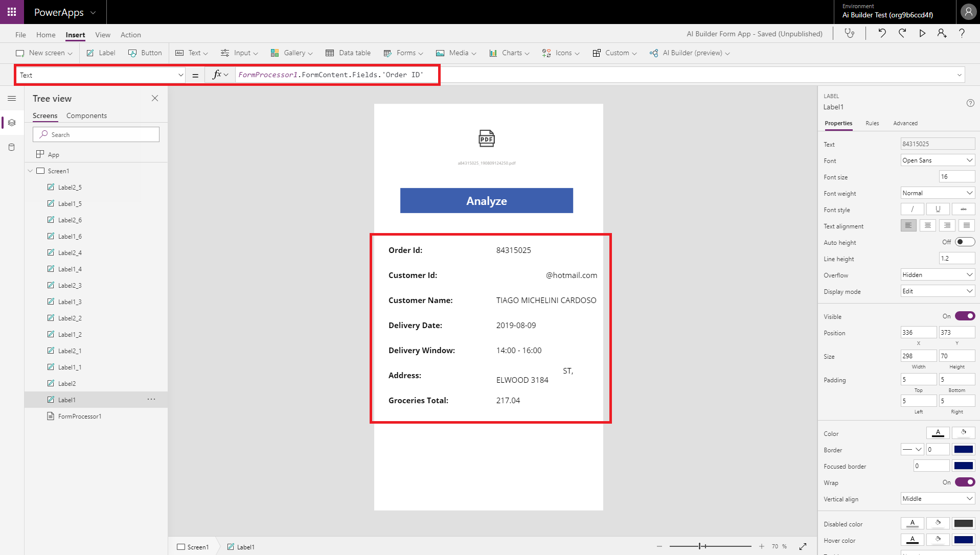The height and width of the screenshot is (555, 980).
Task: Click the Share user icon
Action: tap(942, 34)
